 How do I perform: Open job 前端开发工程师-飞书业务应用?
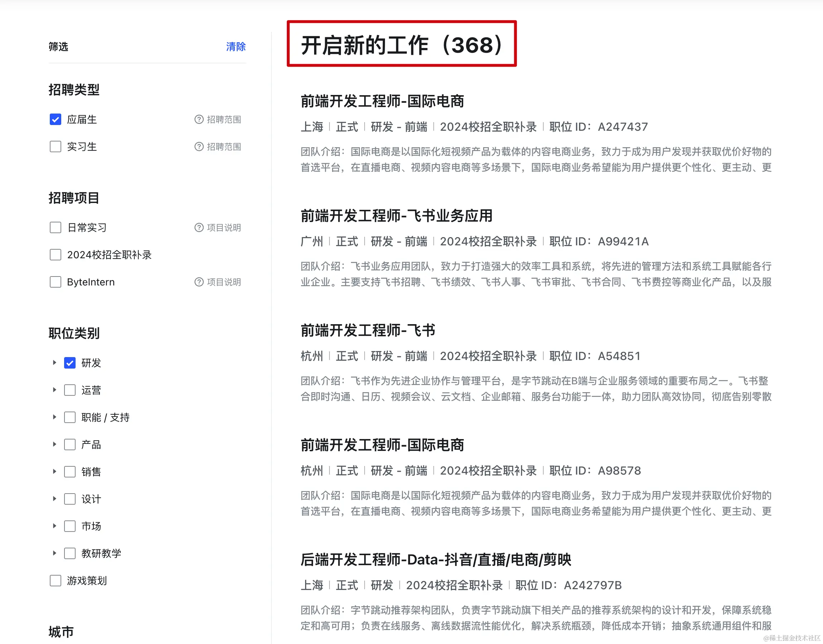click(x=396, y=216)
